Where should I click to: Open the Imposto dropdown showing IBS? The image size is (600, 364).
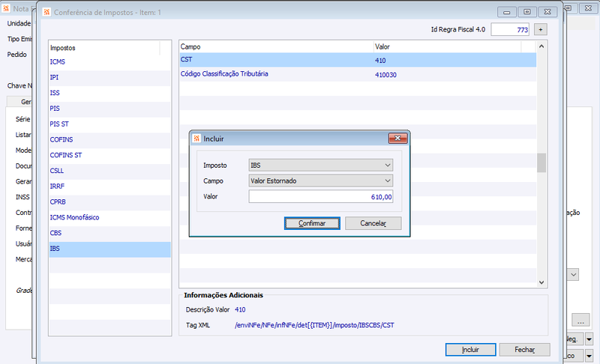coord(321,166)
